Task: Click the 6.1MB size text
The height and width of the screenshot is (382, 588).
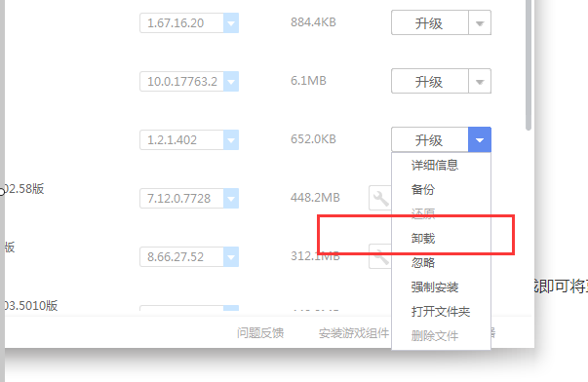Action: pos(308,81)
